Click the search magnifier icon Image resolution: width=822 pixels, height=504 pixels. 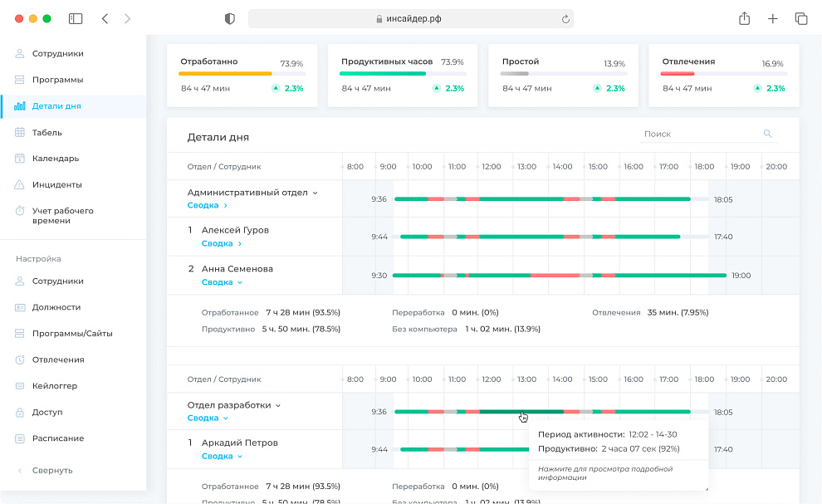click(767, 134)
